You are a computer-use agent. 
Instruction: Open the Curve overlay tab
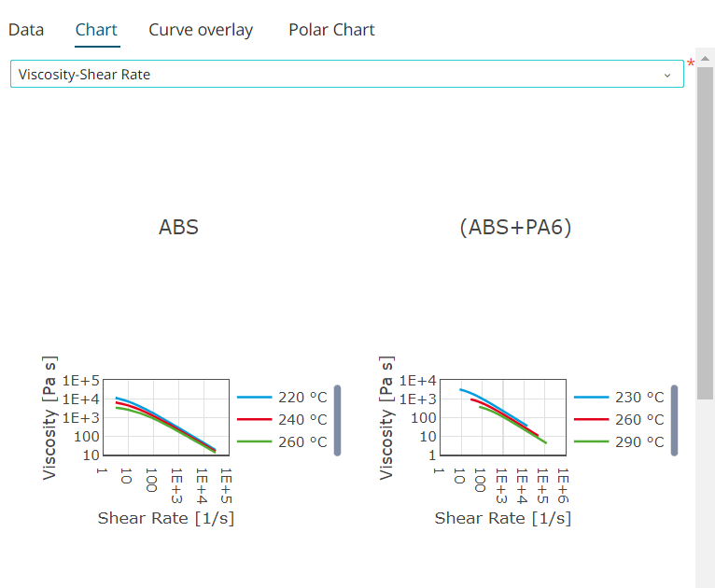tap(201, 30)
